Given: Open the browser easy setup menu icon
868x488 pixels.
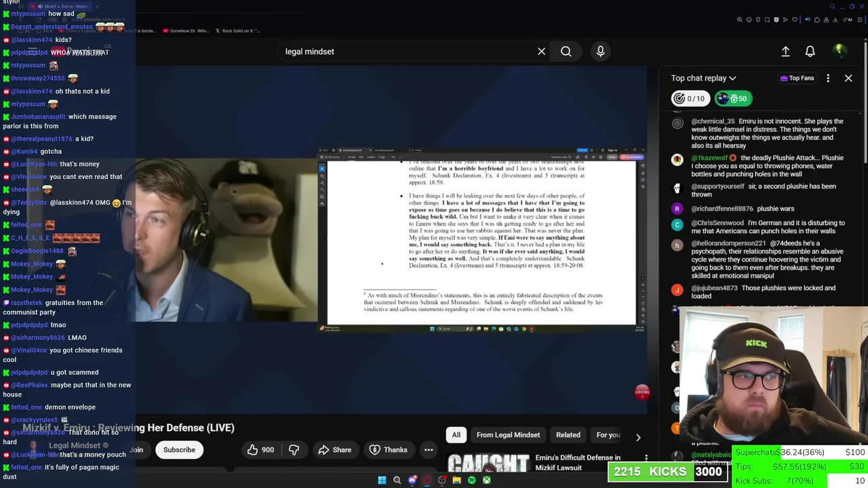Looking at the screenshot, I should (859, 20).
